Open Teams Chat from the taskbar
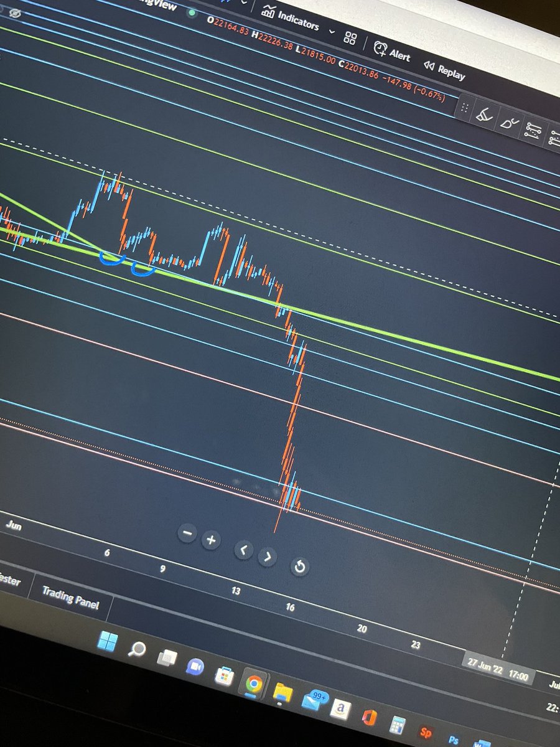The image size is (560, 747). 195,666
